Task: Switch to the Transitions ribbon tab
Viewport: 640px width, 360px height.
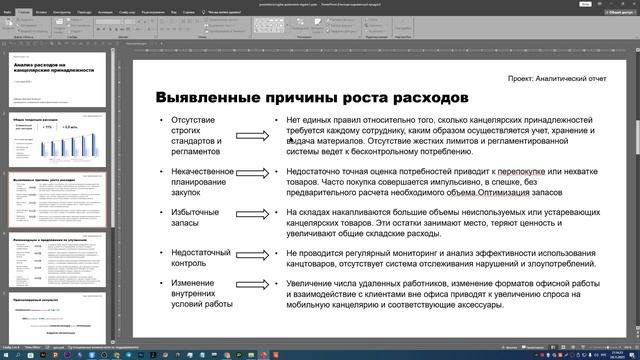Action: click(x=84, y=12)
